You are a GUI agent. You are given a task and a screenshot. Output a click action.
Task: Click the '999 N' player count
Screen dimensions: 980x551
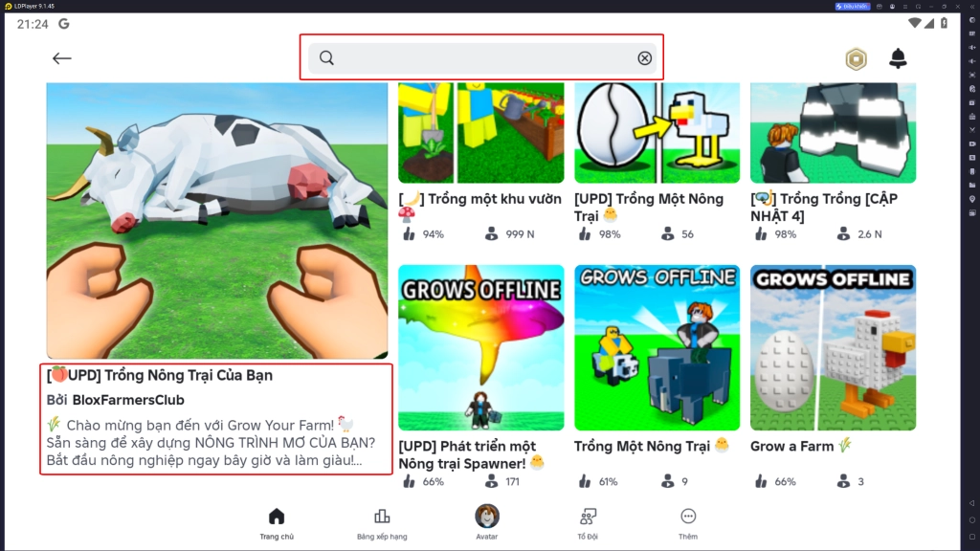click(510, 234)
